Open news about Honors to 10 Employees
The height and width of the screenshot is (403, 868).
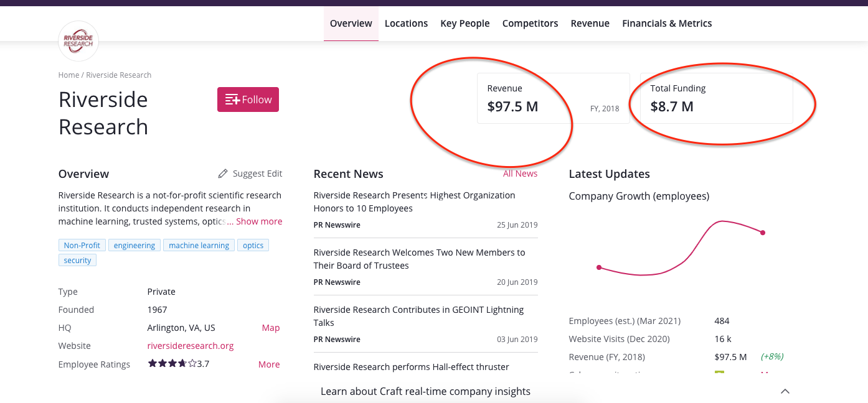tap(415, 201)
